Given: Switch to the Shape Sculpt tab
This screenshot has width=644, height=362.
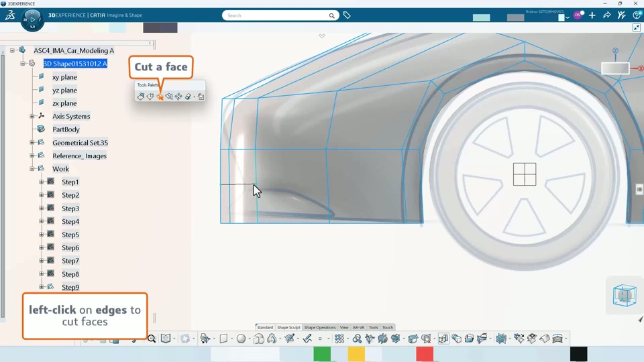Looking at the screenshot, I should tap(288, 328).
